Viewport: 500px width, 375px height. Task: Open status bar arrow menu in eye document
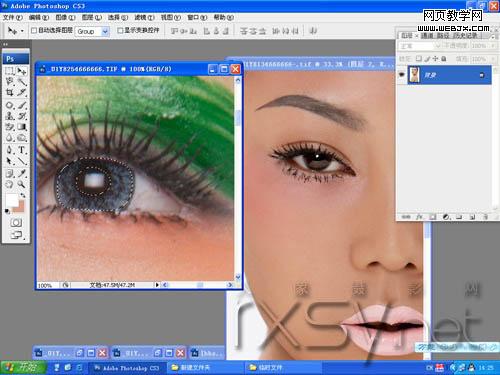(157, 285)
